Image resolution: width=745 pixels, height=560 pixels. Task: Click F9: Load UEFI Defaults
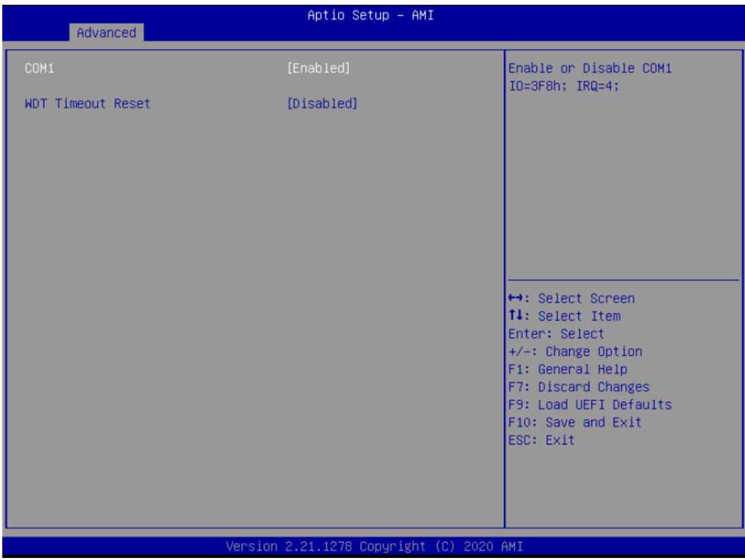[x=590, y=404]
